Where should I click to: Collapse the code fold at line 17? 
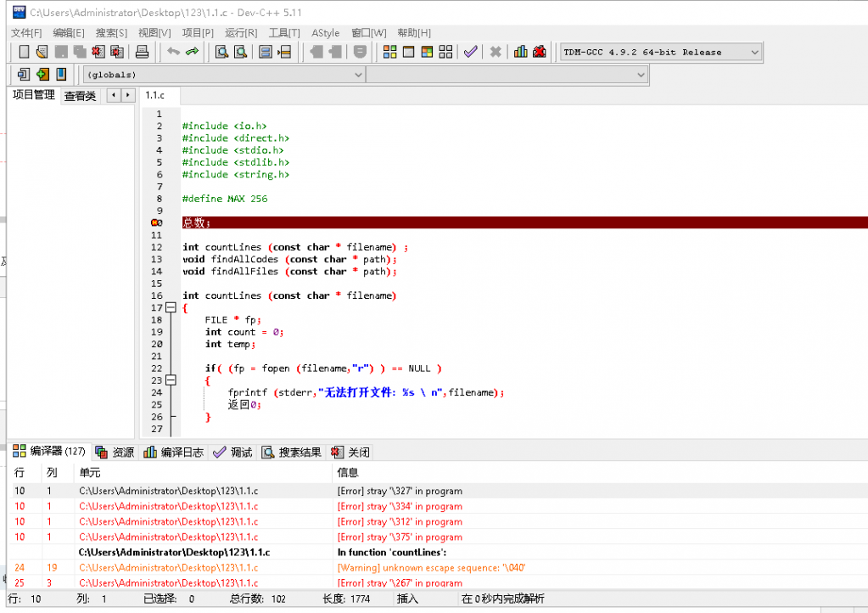(171, 308)
